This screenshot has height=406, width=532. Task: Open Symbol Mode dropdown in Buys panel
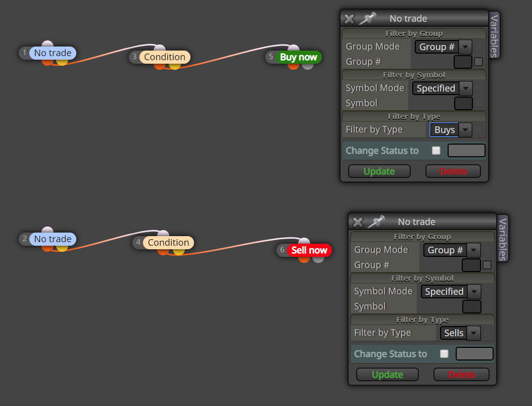(x=443, y=88)
